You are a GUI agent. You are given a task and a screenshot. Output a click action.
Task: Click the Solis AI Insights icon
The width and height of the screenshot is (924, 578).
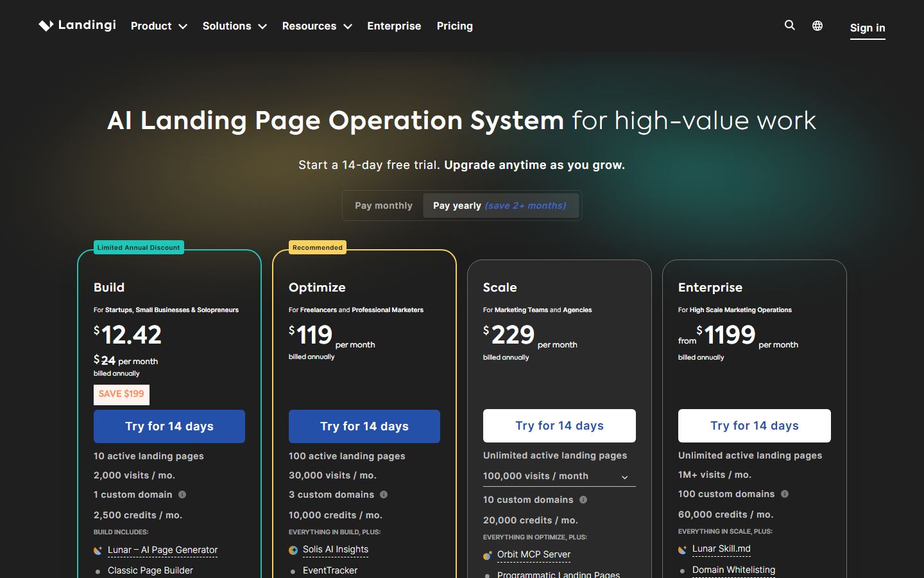(293, 550)
